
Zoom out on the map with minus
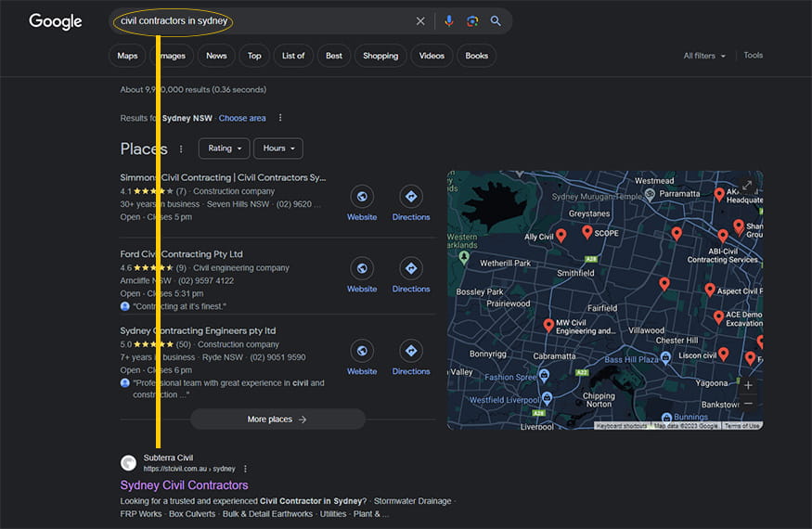coord(748,403)
